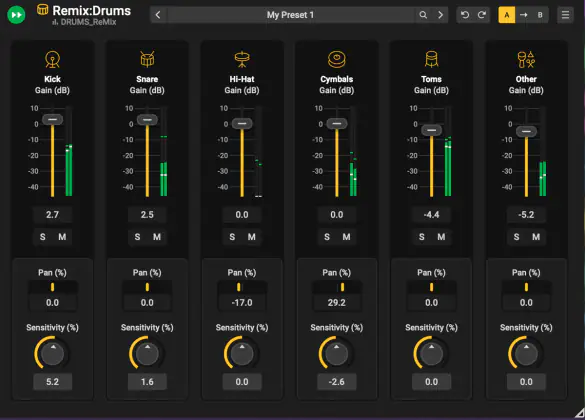The width and height of the screenshot is (585, 420).
Task: Redo the last change
Action: 482,15
